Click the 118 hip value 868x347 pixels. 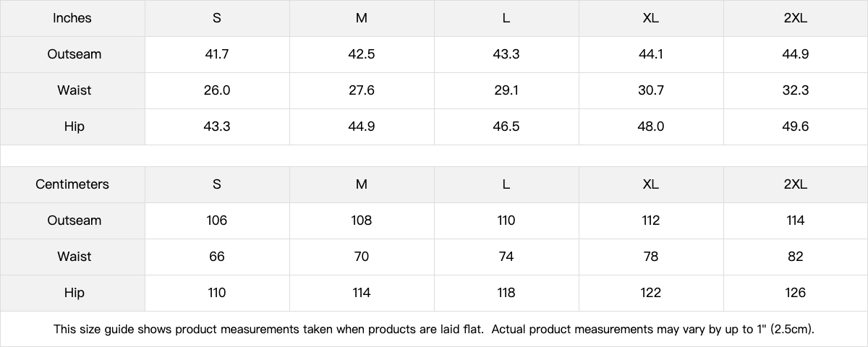(506, 293)
